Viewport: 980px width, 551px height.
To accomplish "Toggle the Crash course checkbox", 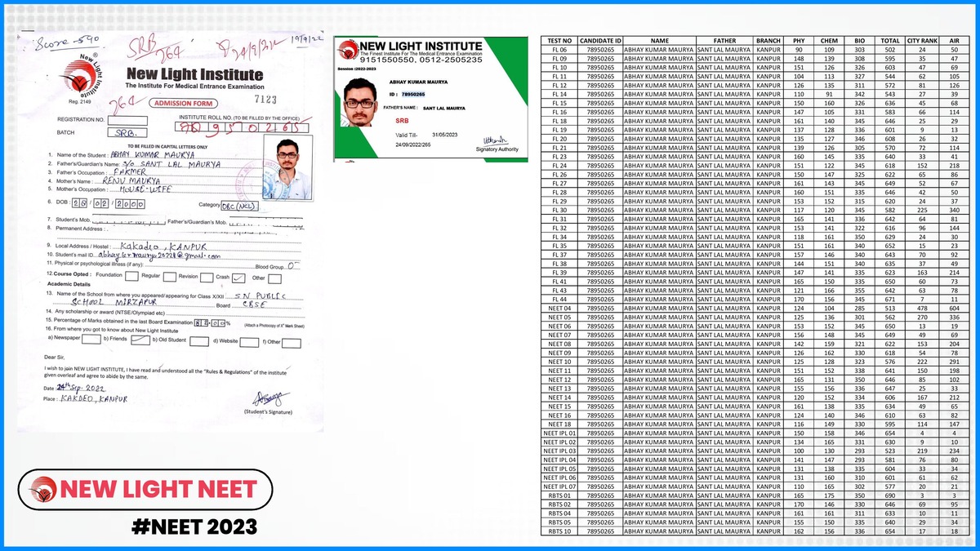I will tap(238, 278).
